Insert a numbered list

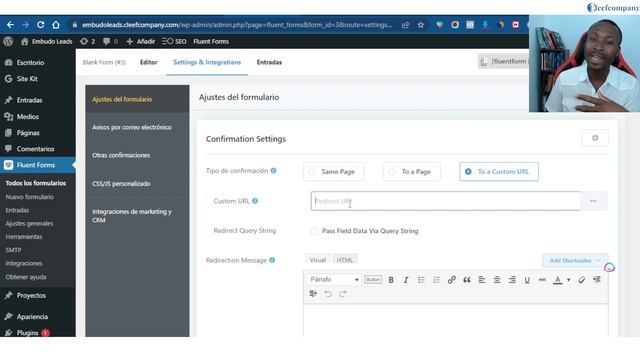click(x=436, y=280)
